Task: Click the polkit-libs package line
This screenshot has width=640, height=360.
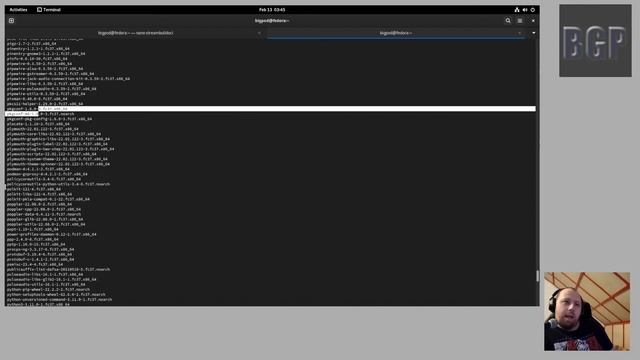Action: tap(40, 194)
